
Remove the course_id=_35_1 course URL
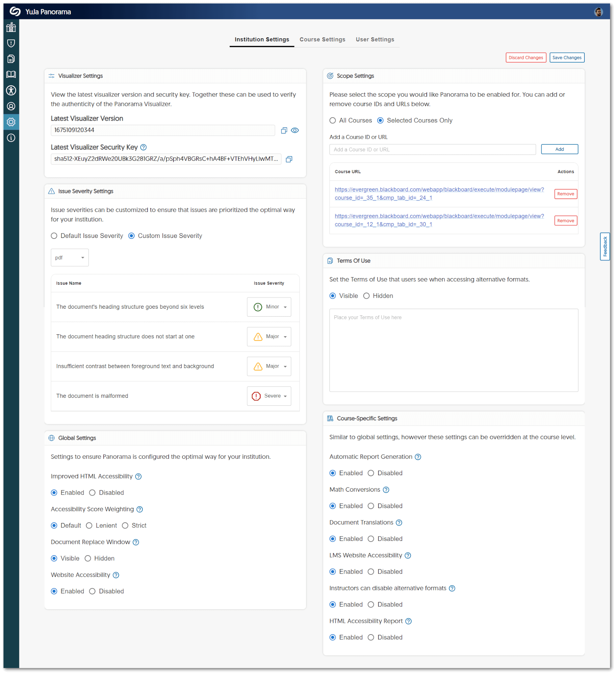pyautogui.click(x=565, y=194)
